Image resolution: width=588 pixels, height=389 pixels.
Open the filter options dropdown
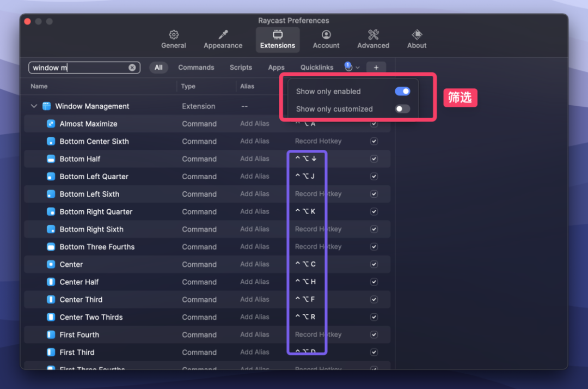click(352, 67)
